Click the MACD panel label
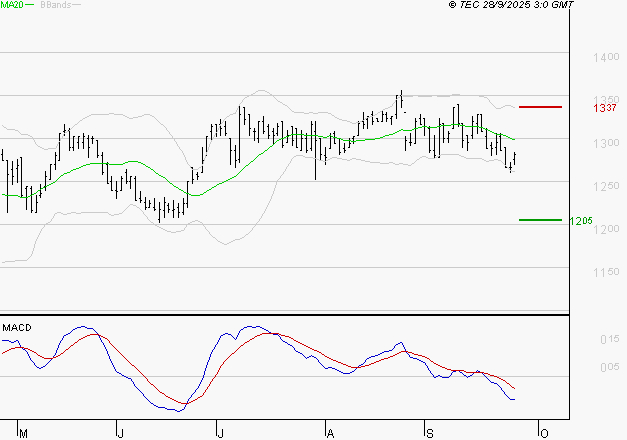 [x=17, y=328]
